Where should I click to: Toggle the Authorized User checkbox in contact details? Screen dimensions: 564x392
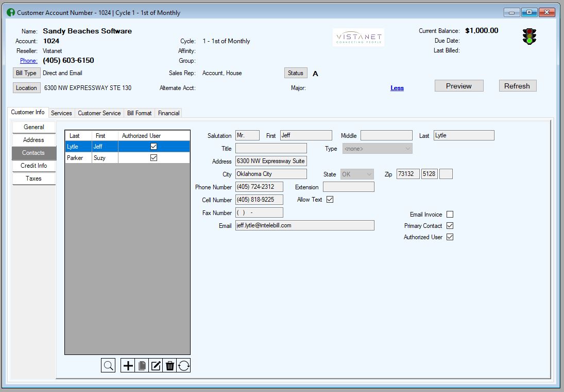click(450, 237)
